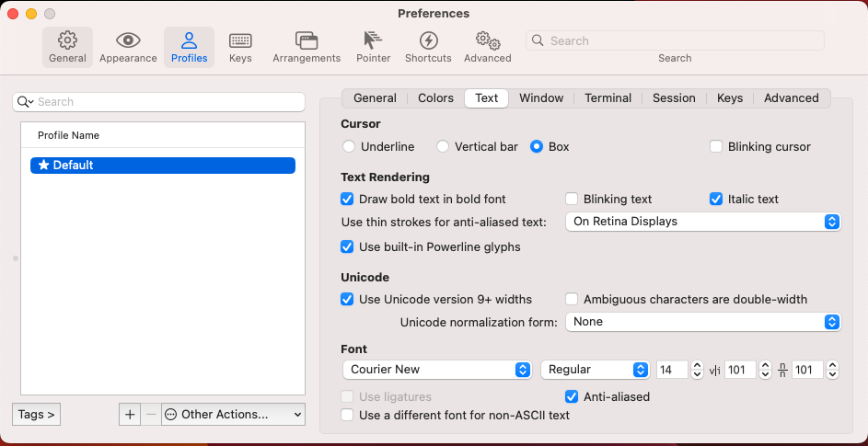
Task: Click the font size 14 field
Action: 673,370
